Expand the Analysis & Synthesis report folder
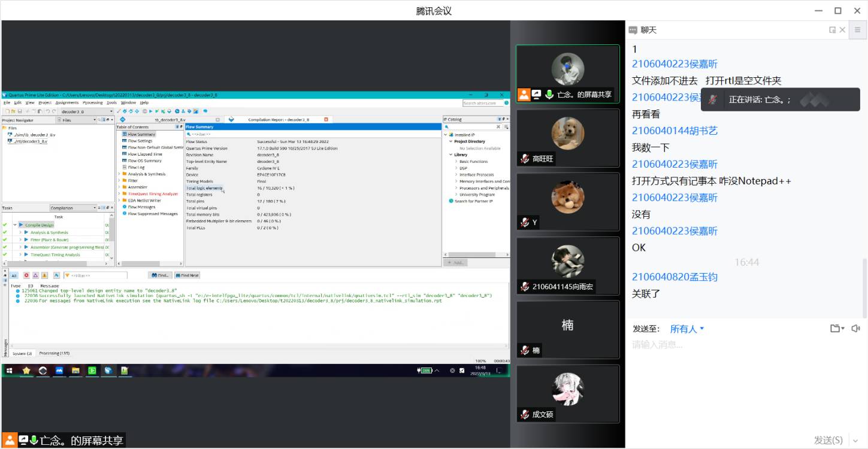This screenshot has height=449, width=868. 119,174
